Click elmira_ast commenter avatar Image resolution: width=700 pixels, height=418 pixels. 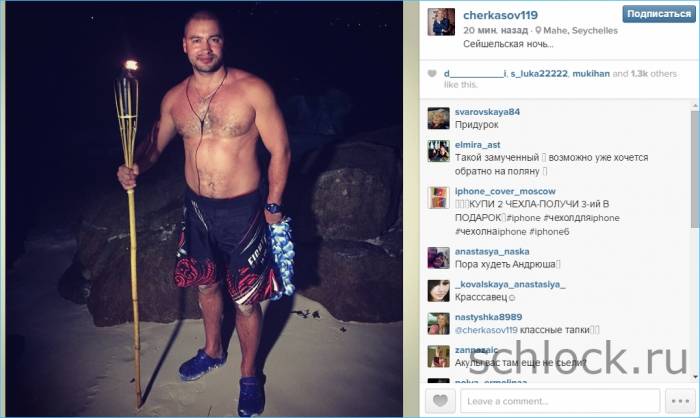coord(438,151)
